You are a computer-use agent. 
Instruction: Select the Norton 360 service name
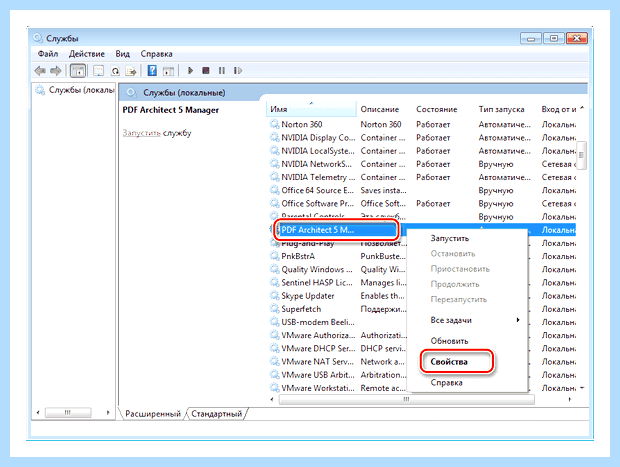[302, 124]
